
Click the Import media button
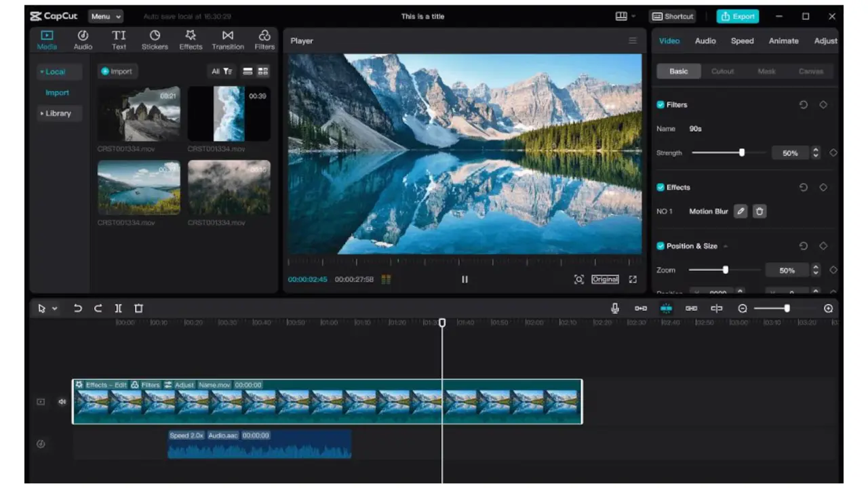[x=117, y=71]
